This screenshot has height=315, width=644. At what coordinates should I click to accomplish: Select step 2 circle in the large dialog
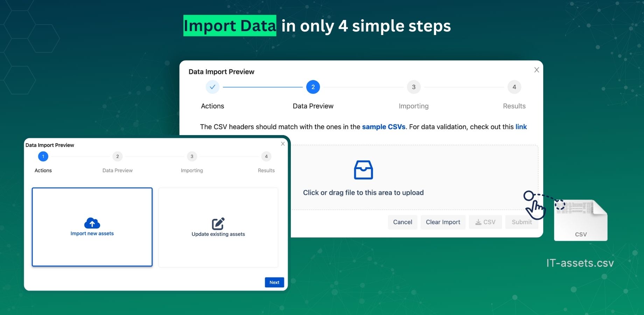[x=313, y=87]
